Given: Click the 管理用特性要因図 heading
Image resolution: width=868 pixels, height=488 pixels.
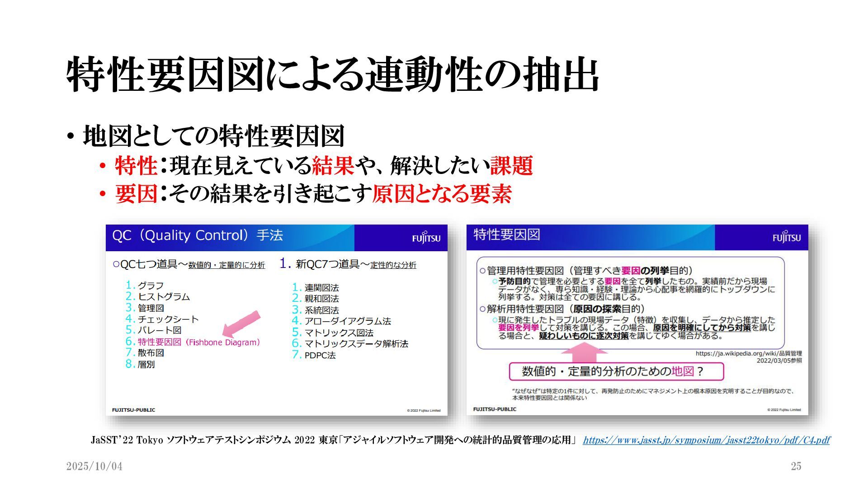Looking at the screenshot, I should tap(524, 271).
